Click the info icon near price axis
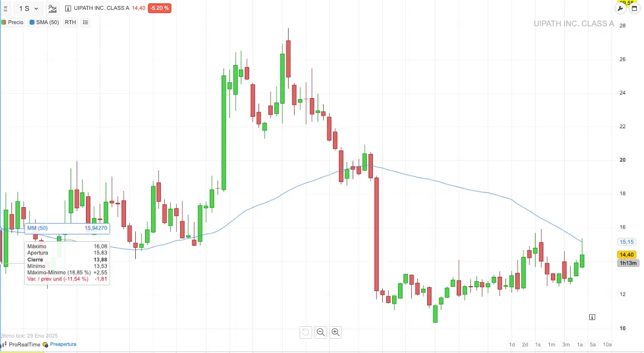The image size is (644, 353). point(592,317)
